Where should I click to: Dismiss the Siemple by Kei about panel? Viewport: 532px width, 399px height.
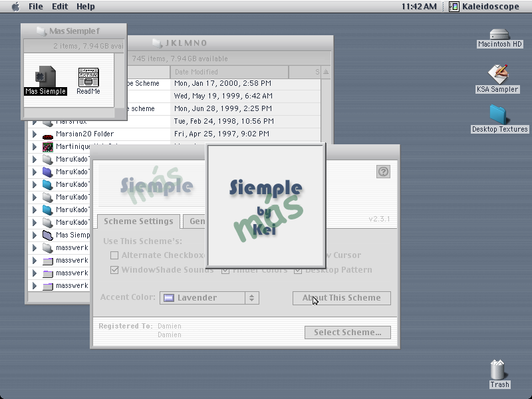click(x=266, y=205)
